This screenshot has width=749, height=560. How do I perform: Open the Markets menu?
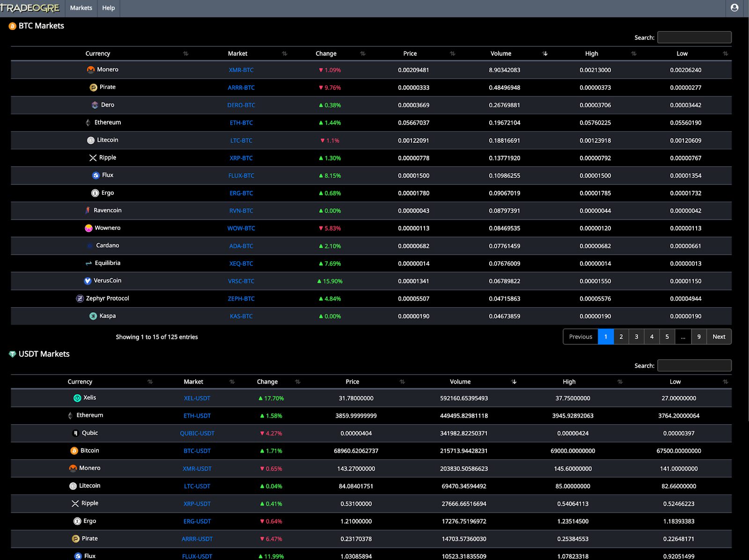81,8
